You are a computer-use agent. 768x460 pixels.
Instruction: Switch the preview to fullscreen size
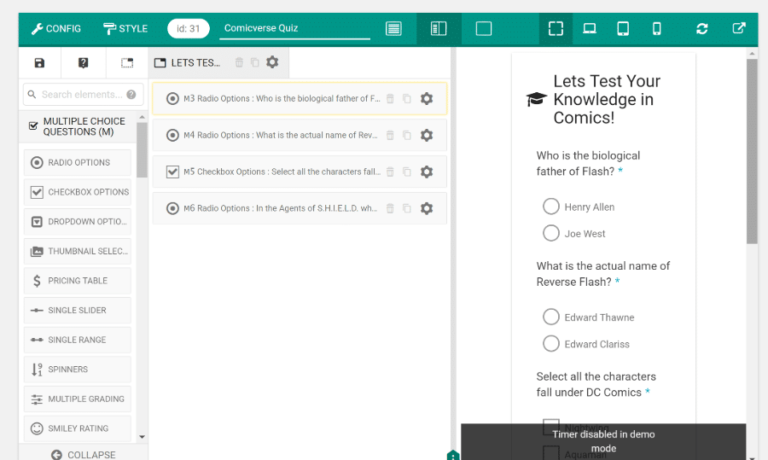coord(555,28)
